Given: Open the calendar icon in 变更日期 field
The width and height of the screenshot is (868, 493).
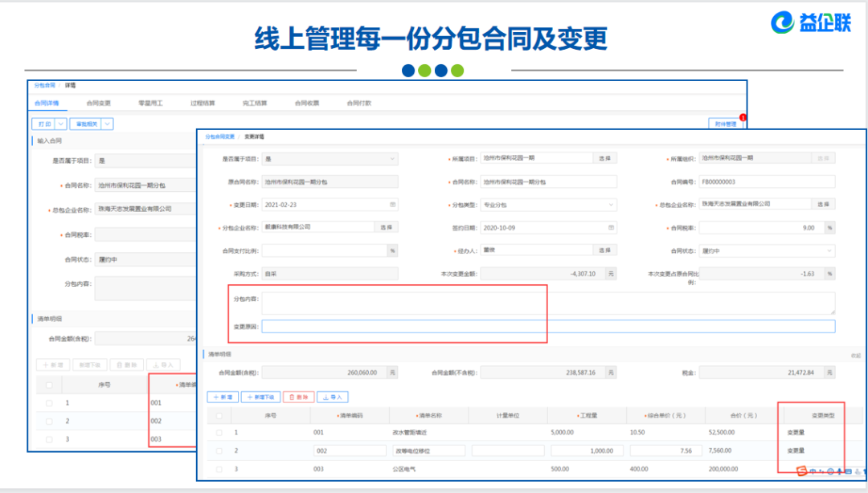Looking at the screenshot, I should pos(392,205).
